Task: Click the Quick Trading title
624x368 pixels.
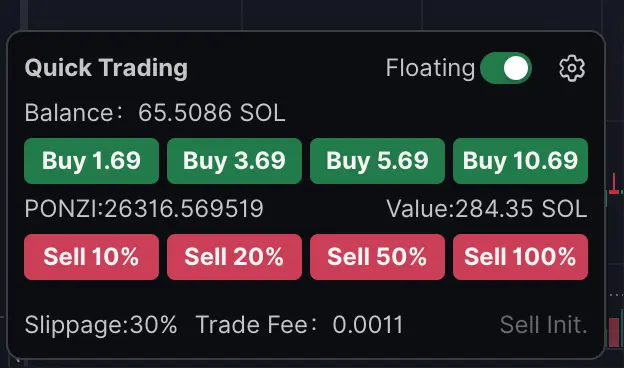Action: (x=106, y=68)
